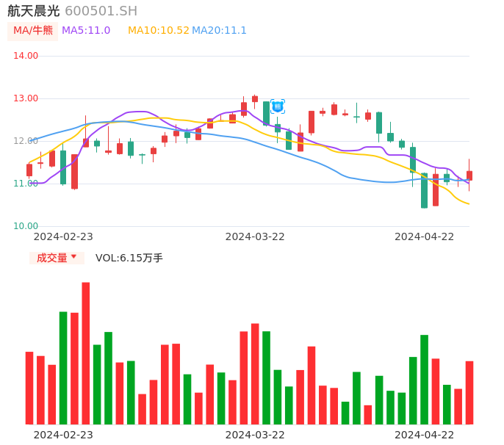The width and height of the screenshot is (504, 445).
Task: Click the last red volume bar on the right
Action: (469, 392)
